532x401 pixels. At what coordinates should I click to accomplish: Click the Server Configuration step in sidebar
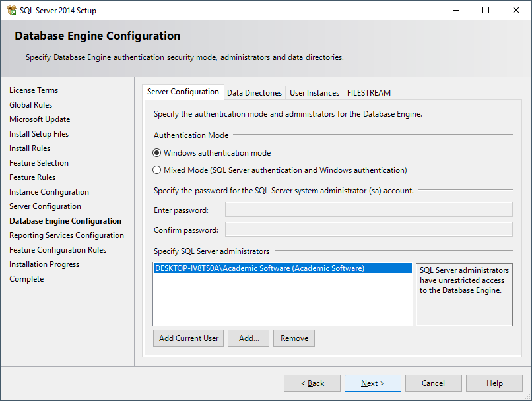click(45, 206)
